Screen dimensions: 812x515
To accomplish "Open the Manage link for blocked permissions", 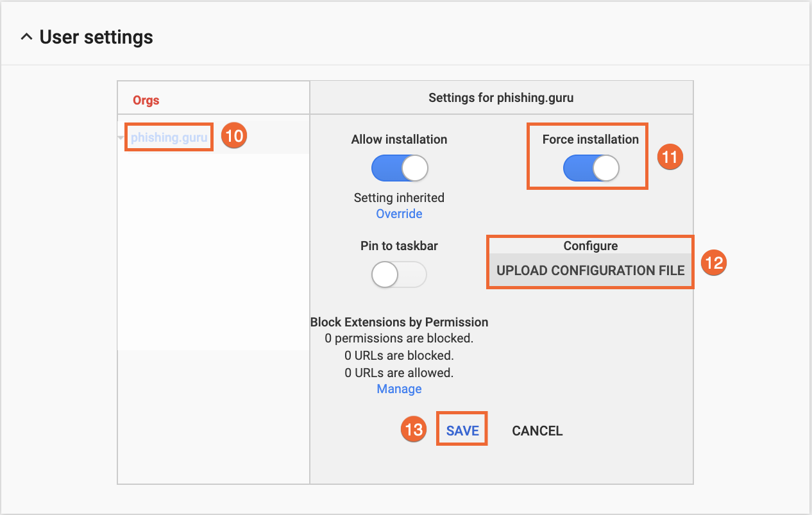I will tap(399, 389).
